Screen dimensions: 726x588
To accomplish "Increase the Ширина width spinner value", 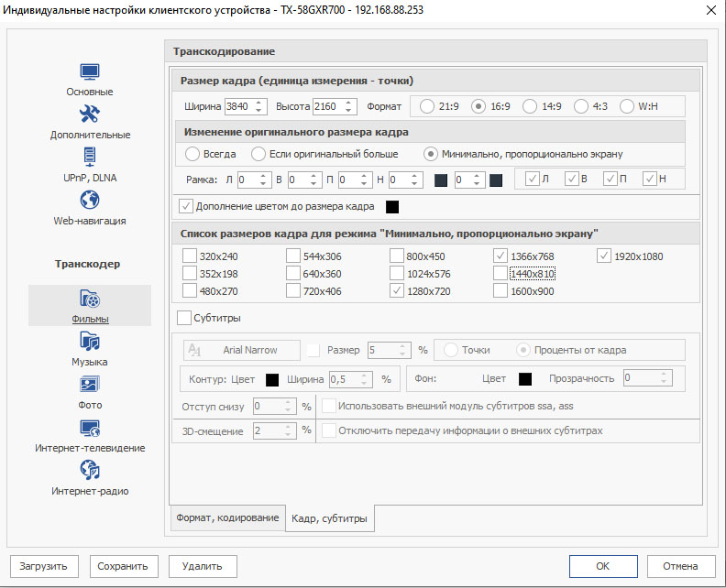I will tap(259, 102).
